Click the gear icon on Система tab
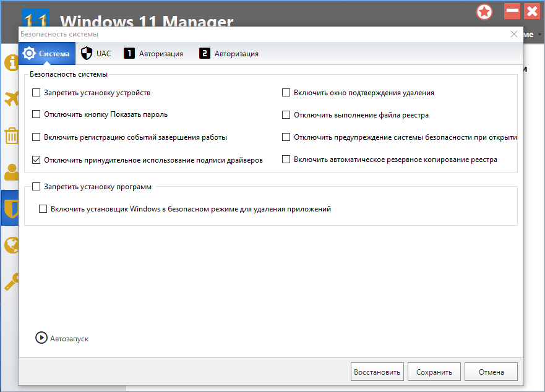Image resolution: width=545 pixels, height=392 pixels. 29,53
